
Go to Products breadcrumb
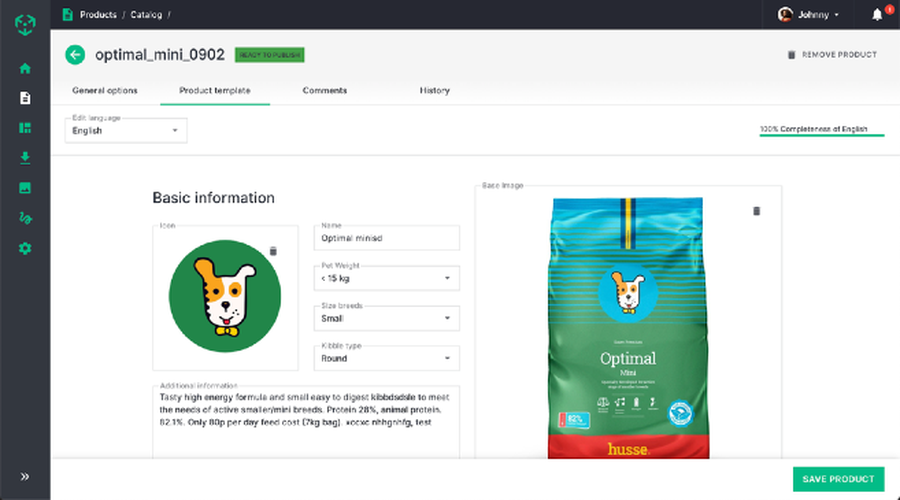tap(98, 15)
